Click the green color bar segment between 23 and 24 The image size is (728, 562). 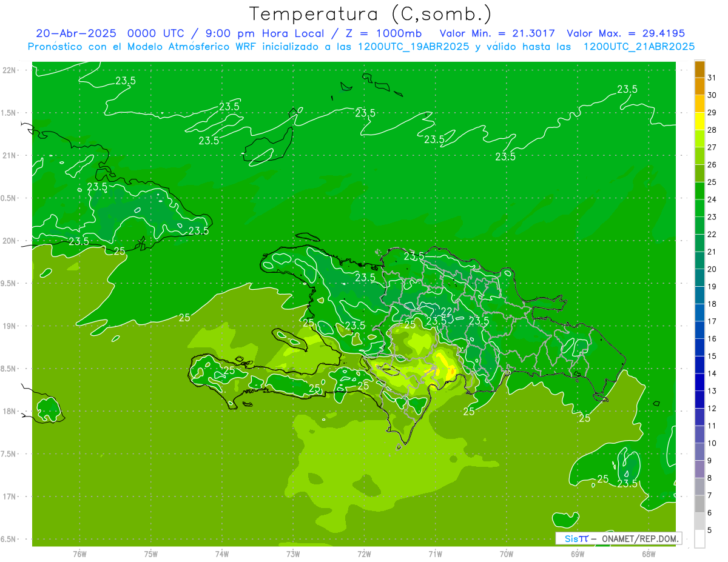(x=699, y=209)
